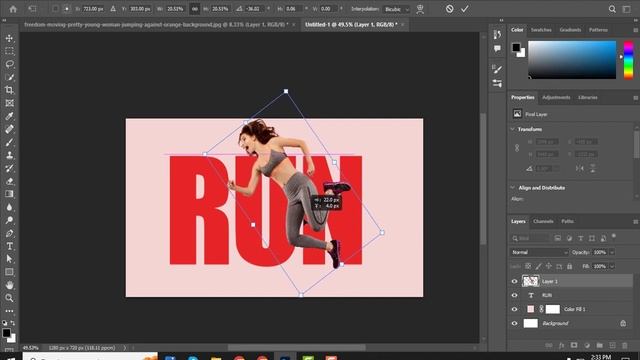Image resolution: width=640 pixels, height=360 pixels.
Task: Select the Crop tool
Action: 9,90
